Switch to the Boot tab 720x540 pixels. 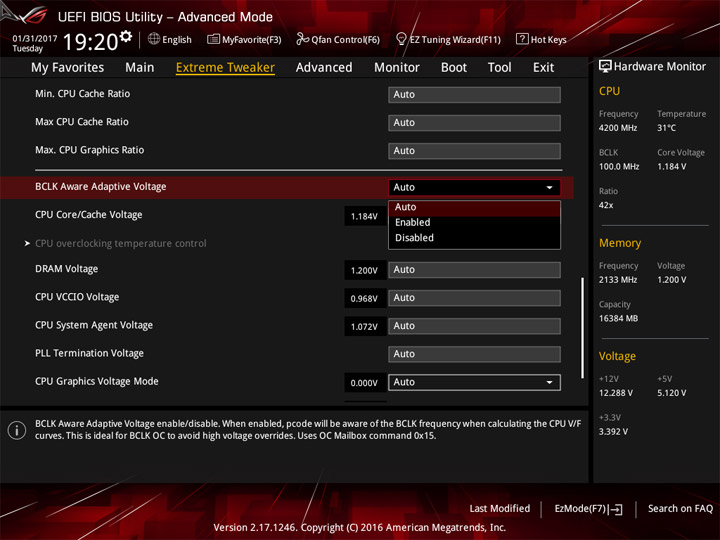point(454,68)
